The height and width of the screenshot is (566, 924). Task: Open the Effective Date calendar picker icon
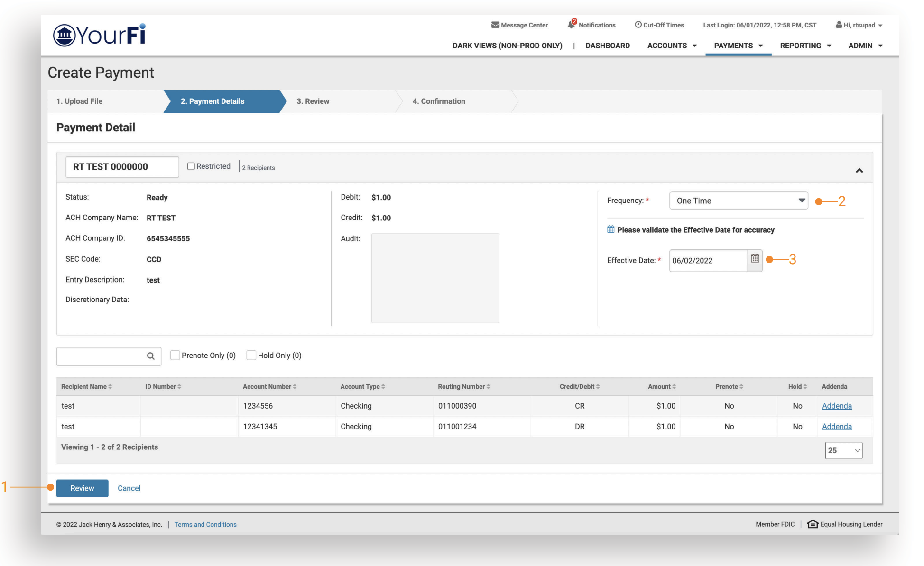pyautogui.click(x=755, y=259)
